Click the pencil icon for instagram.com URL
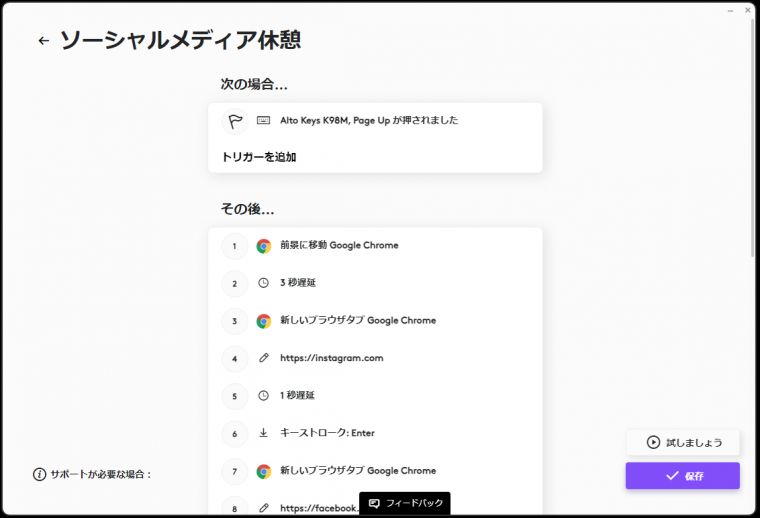Screen dimensions: 760x518 [264, 358]
